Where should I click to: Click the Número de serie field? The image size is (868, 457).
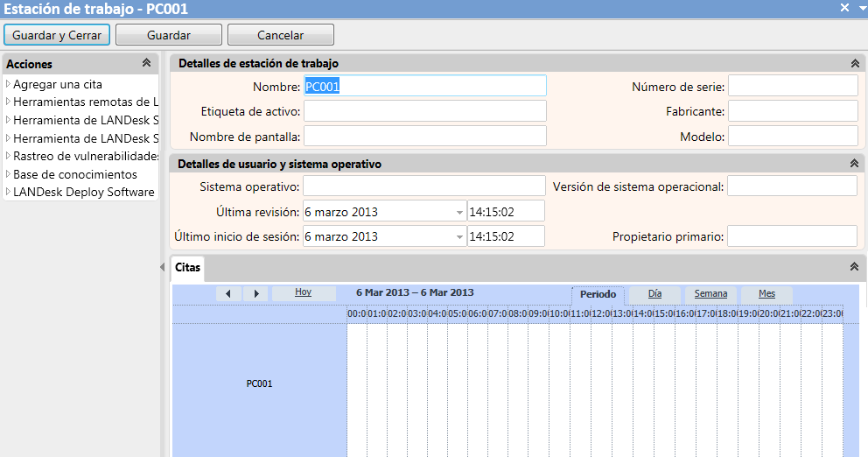[x=793, y=86]
